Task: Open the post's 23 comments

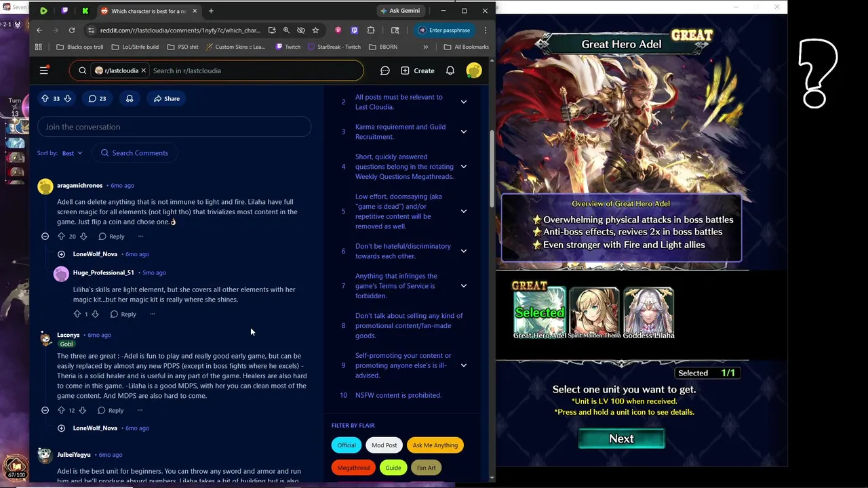Action: tap(97, 98)
